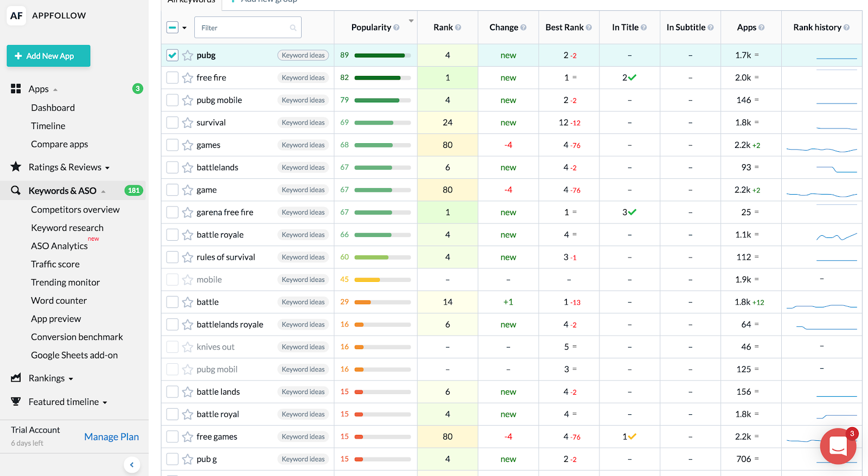Screen dimensions: 868x476
Task: Focus the keyword Filter input field
Action: [248, 28]
